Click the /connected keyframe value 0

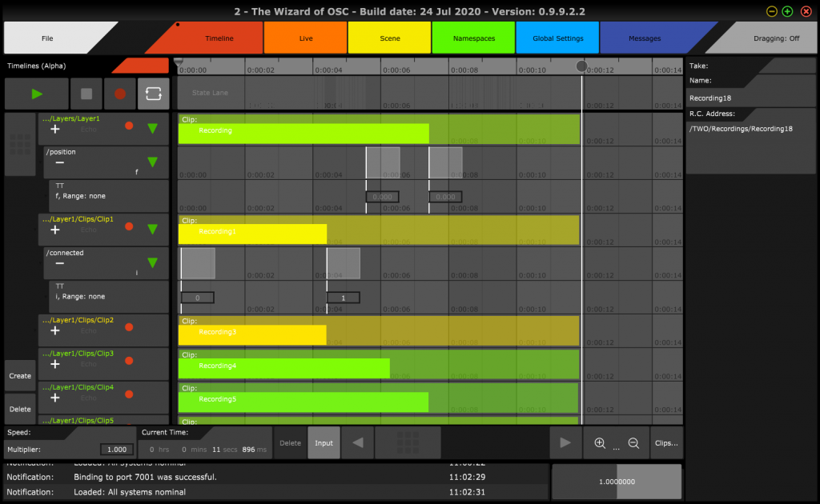tap(197, 298)
